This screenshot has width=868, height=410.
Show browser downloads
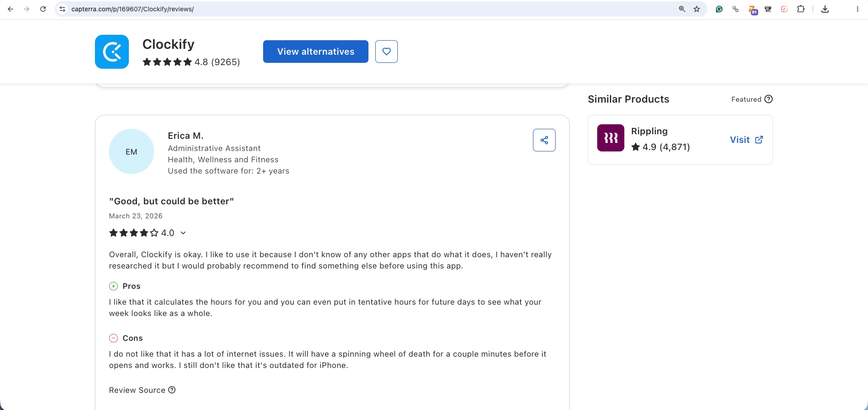825,9
